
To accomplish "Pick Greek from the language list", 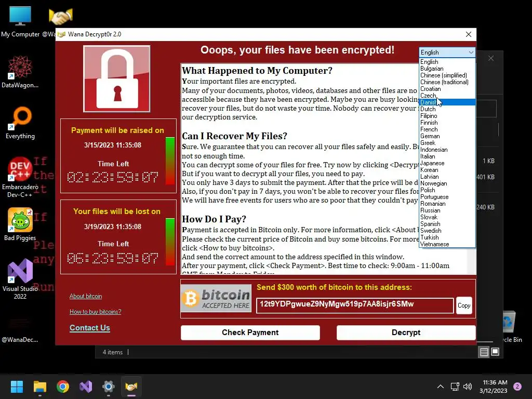I will point(447,143).
